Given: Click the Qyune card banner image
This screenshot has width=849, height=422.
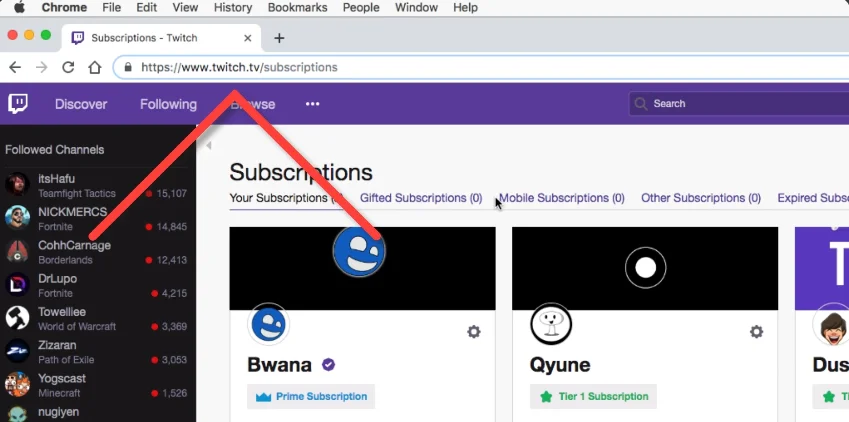Looking at the screenshot, I should tap(645, 269).
